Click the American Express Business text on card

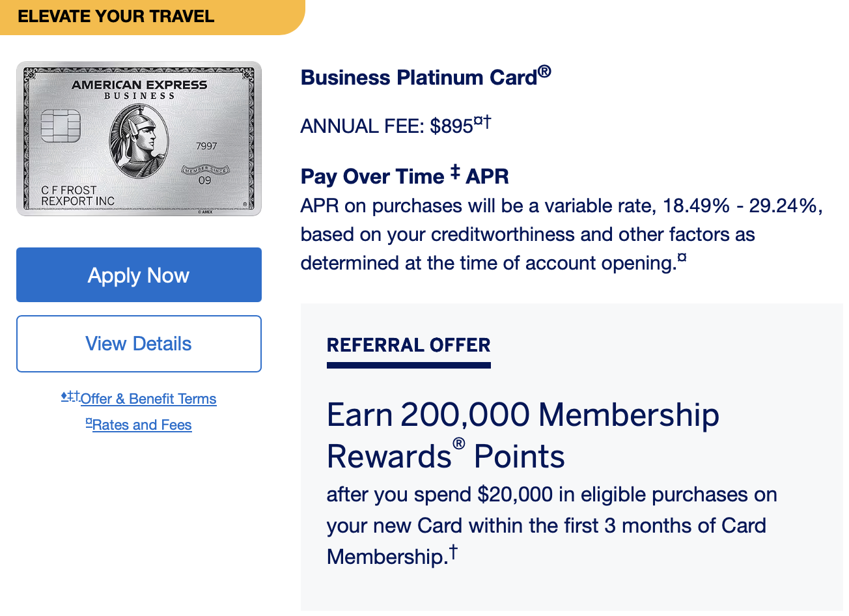click(x=139, y=89)
